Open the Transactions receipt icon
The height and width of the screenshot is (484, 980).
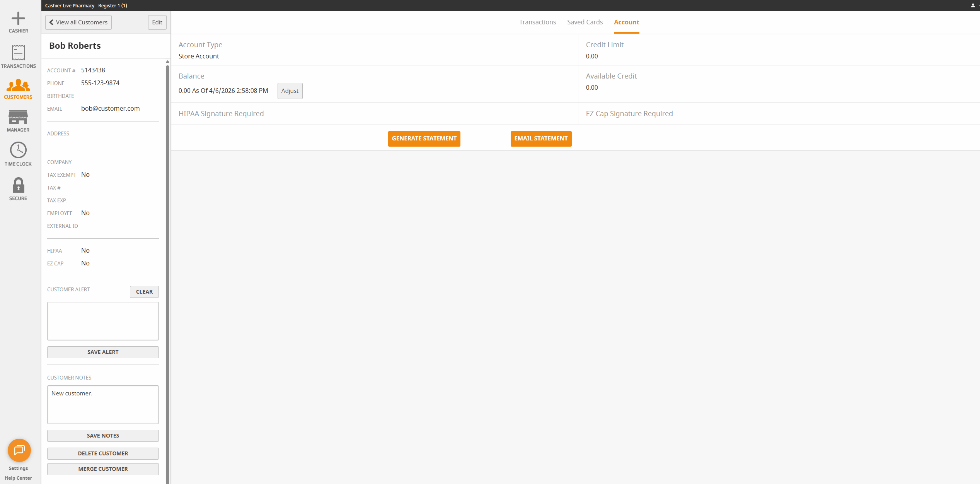(18, 53)
